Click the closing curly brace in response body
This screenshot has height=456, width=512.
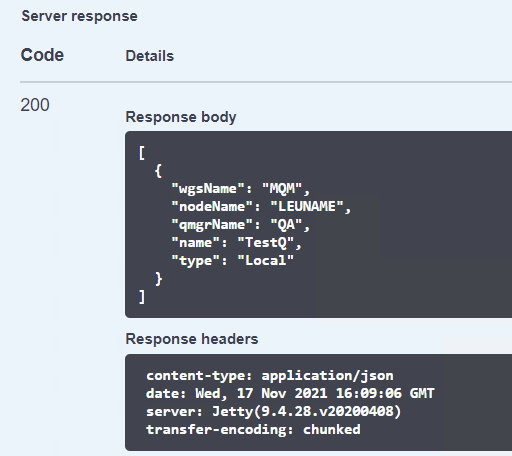[158, 279]
